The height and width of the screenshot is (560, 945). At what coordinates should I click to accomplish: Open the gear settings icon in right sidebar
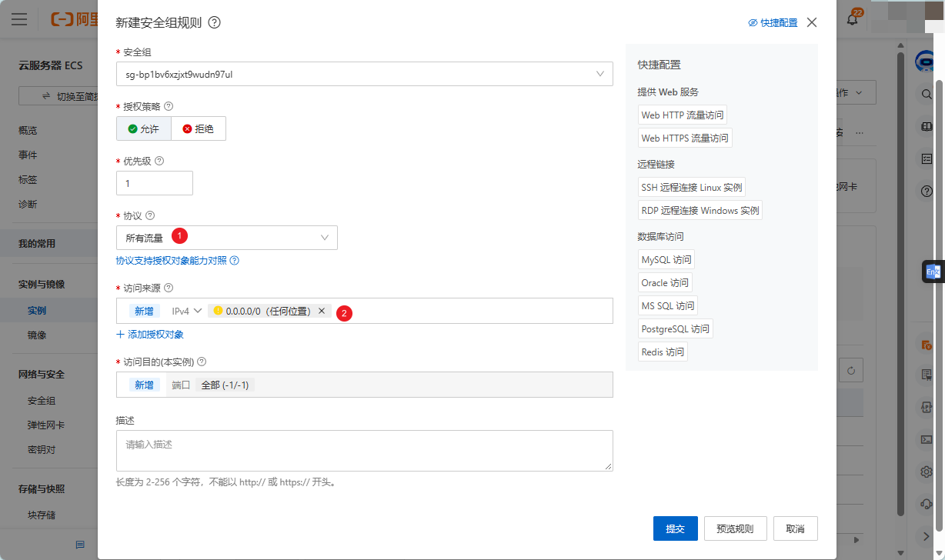[x=927, y=472]
